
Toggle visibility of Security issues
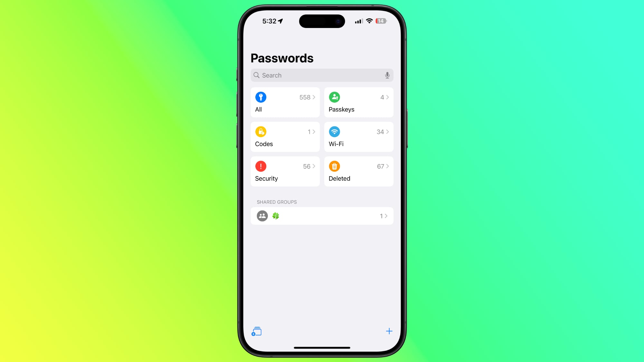(285, 172)
